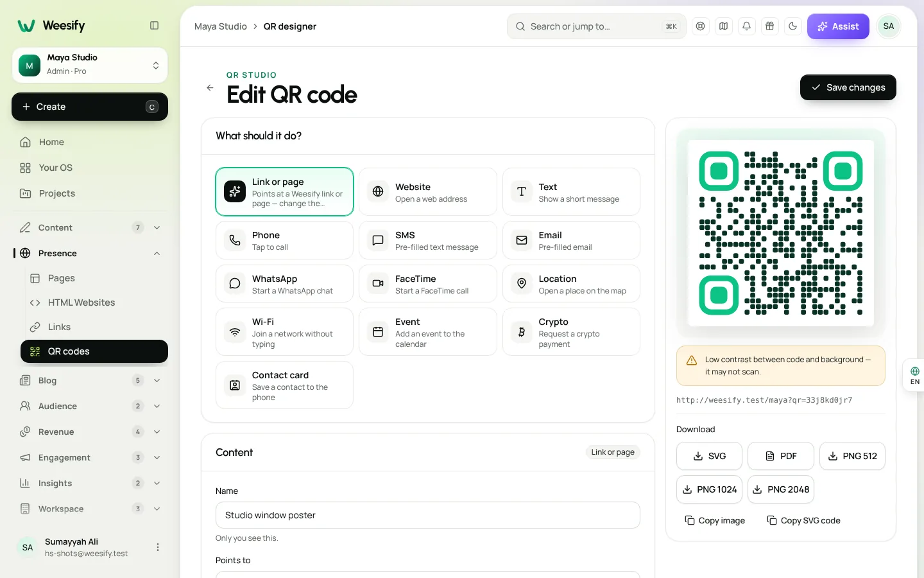Click the Name field Studio window poster
The height and width of the screenshot is (578, 924).
coord(428,515)
